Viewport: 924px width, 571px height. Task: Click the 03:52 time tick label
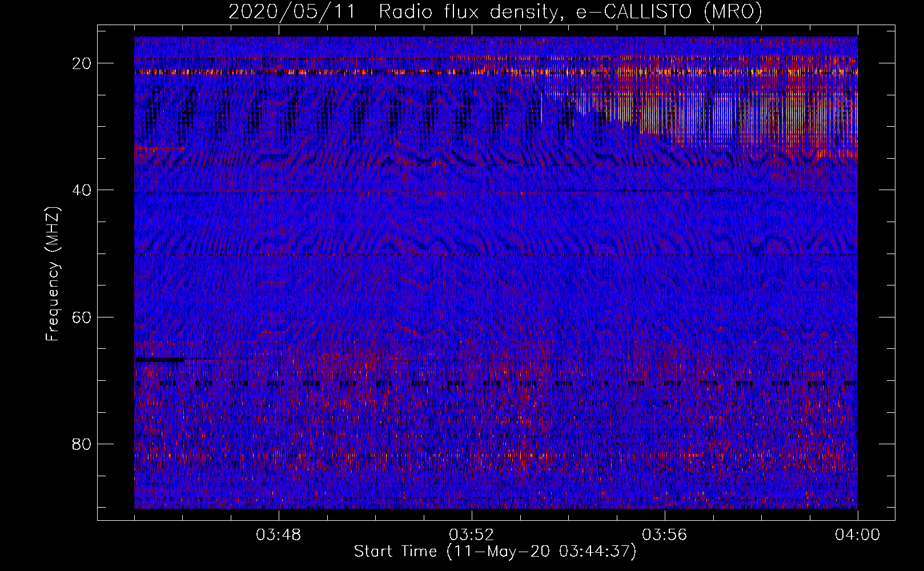[x=472, y=535]
